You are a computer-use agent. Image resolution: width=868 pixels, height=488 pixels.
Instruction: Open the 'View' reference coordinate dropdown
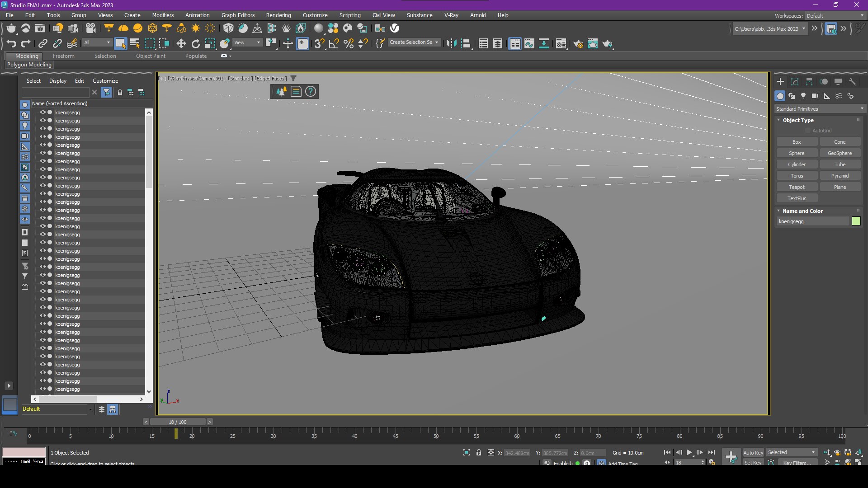click(x=247, y=42)
